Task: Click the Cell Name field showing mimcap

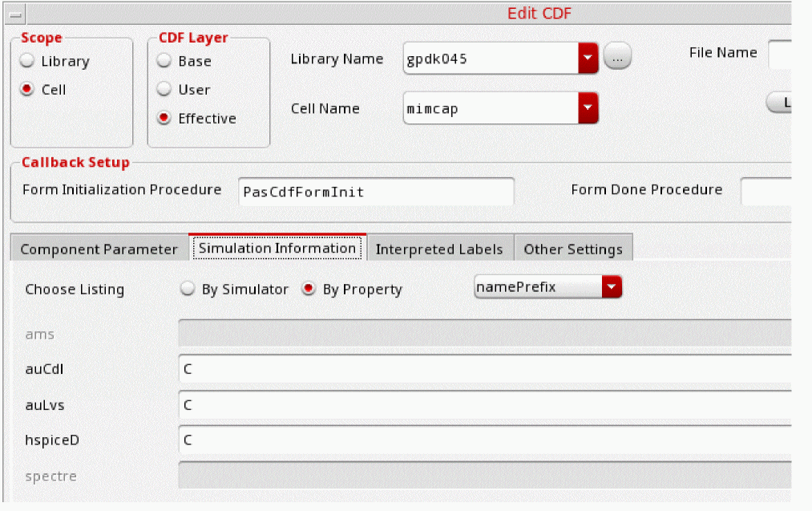Action: (491, 107)
